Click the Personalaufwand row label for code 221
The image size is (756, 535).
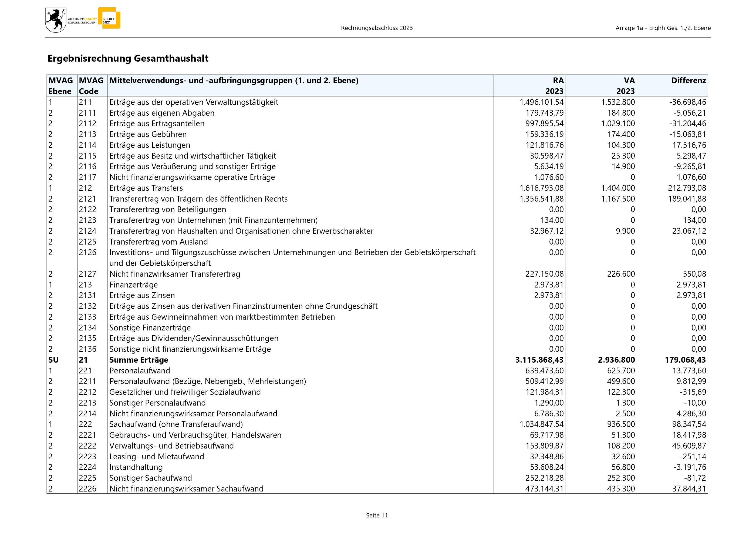pyautogui.click(x=140, y=371)
